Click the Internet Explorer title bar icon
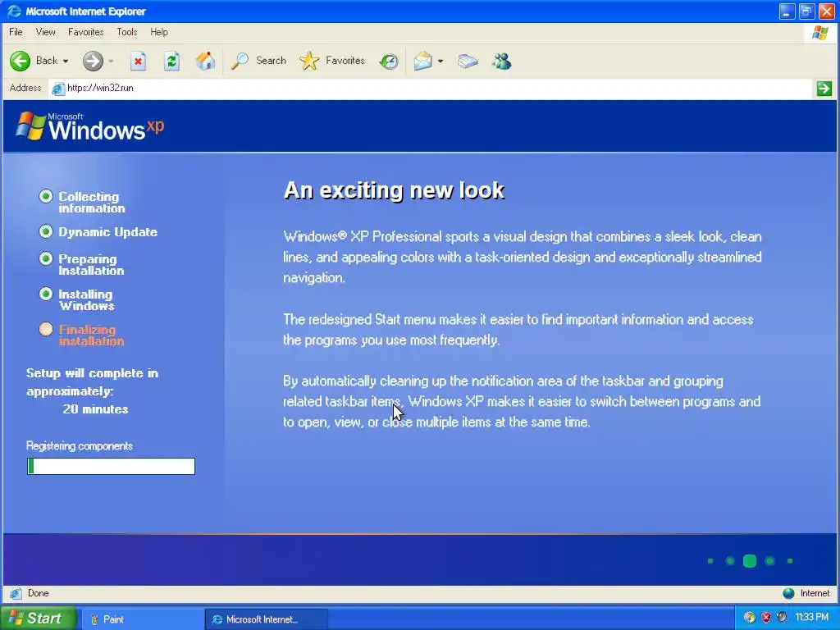Image resolution: width=840 pixels, height=630 pixels. tap(15, 11)
